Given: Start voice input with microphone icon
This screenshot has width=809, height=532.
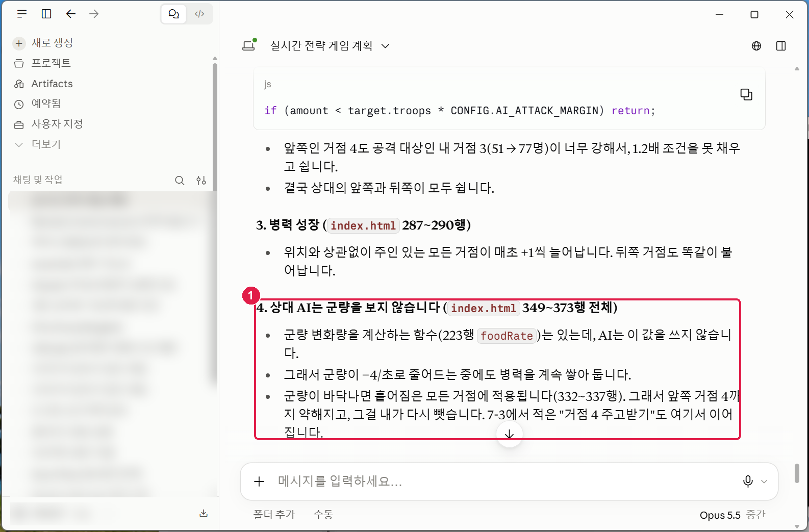Looking at the screenshot, I should (748, 482).
